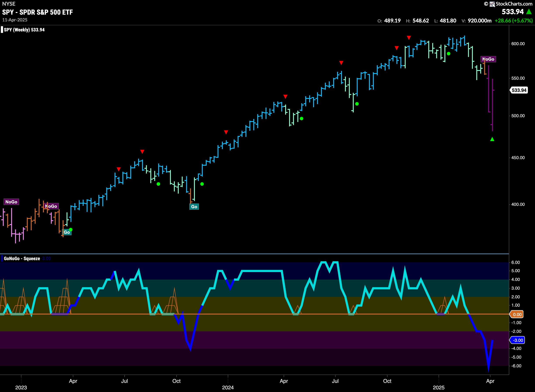Click the 400.00 price axis label
The width and height of the screenshot is (535, 392).
(518, 204)
